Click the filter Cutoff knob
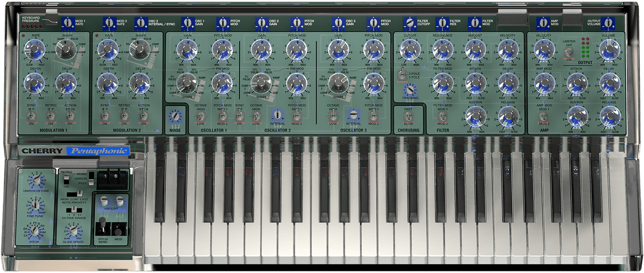This screenshot has height=273, width=644. (x=409, y=51)
